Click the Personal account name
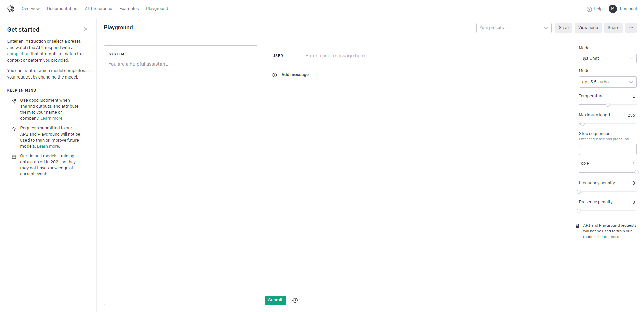644x312 pixels. coord(628,9)
